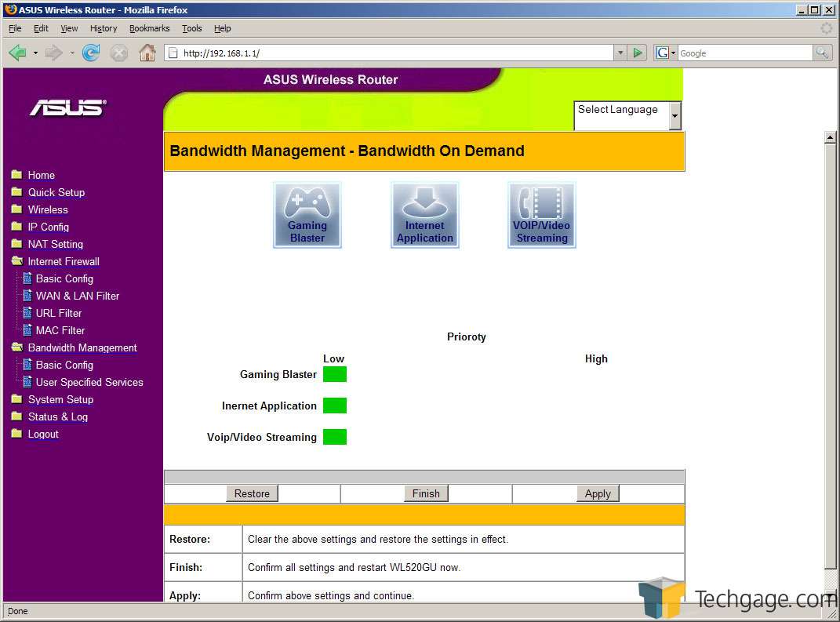840x622 pixels.
Task: Select the Internet Application icon
Action: pos(425,215)
